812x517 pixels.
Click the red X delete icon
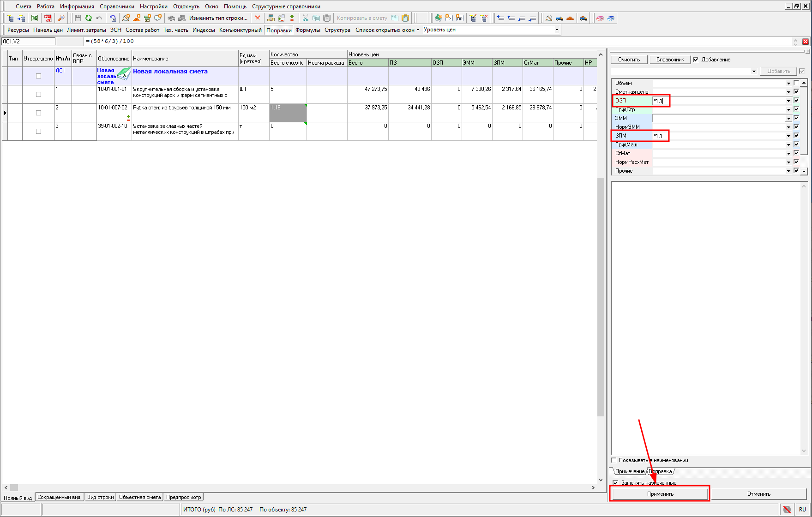click(258, 18)
